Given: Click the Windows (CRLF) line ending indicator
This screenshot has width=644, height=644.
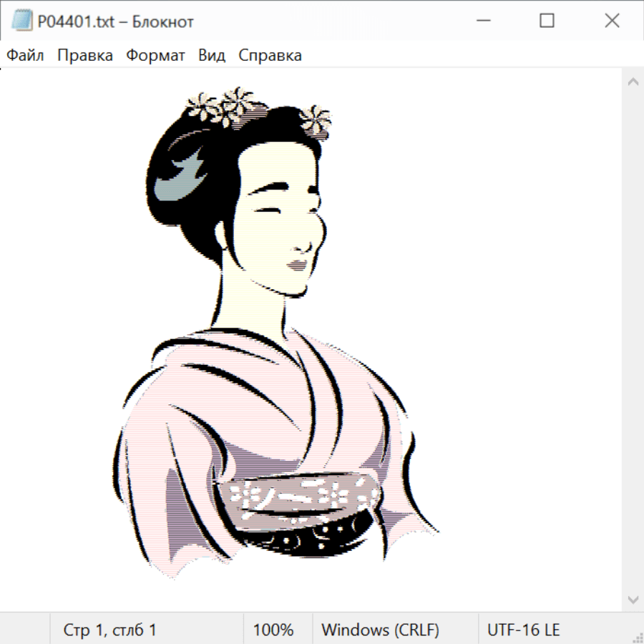Looking at the screenshot, I should [x=380, y=630].
